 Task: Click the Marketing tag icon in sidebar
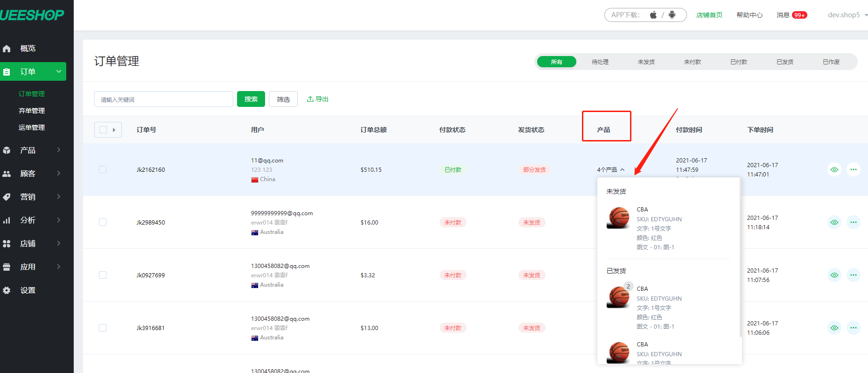7,197
